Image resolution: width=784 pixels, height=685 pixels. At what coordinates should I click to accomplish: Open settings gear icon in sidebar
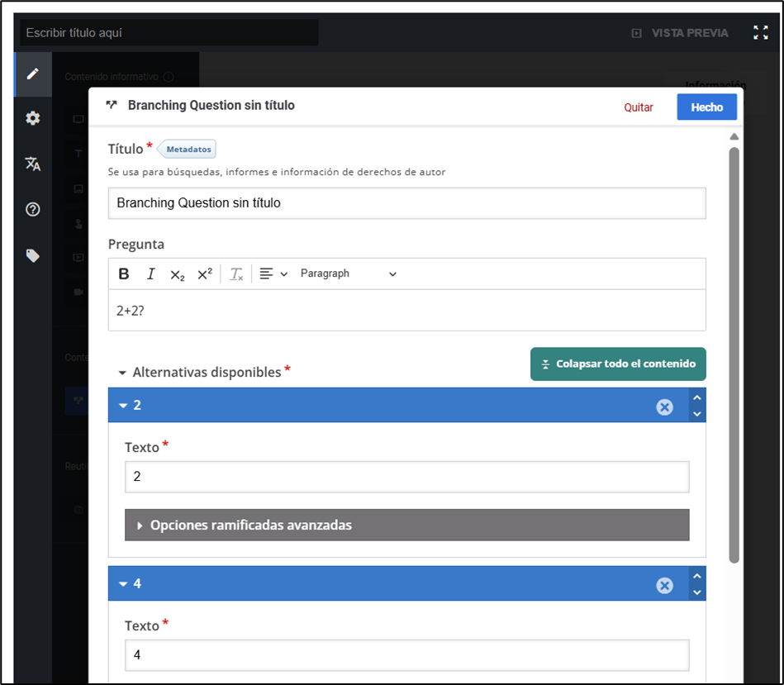tap(33, 118)
